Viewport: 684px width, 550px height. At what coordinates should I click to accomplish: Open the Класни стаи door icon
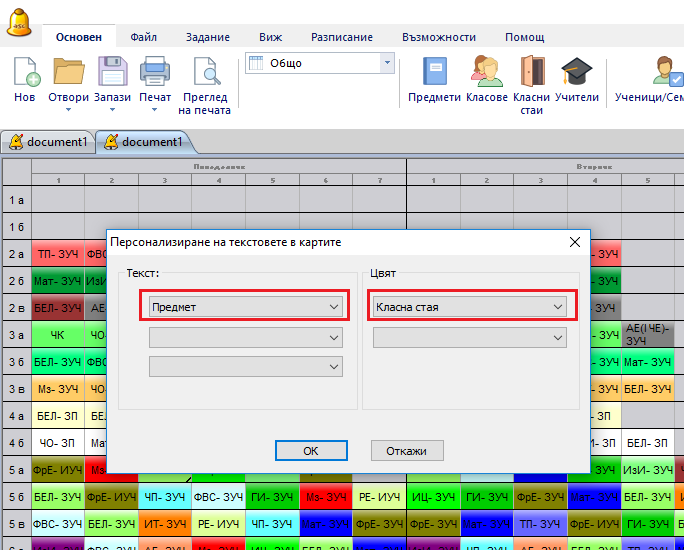click(531, 72)
